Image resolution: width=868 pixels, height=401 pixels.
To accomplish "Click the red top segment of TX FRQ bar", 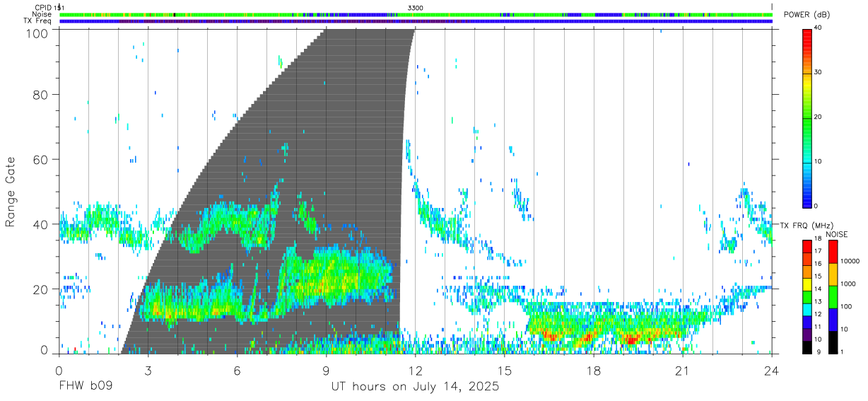I will pyautogui.click(x=807, y=247).
